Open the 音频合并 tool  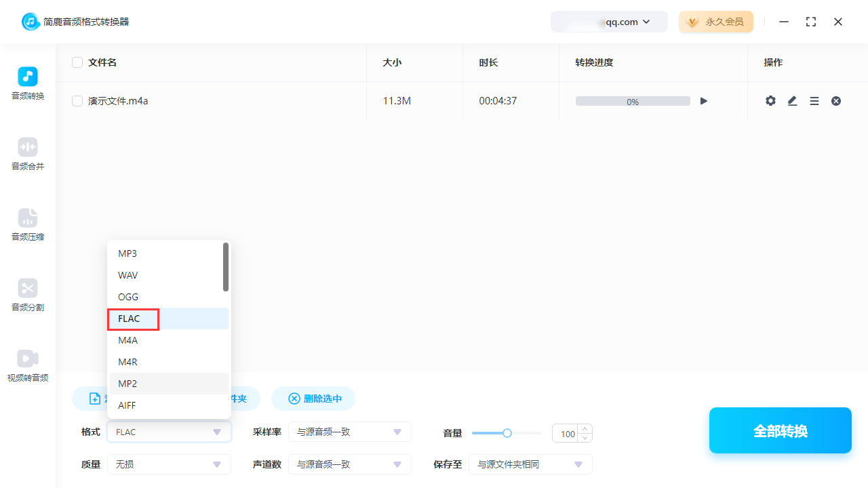(x=27, y=153)
